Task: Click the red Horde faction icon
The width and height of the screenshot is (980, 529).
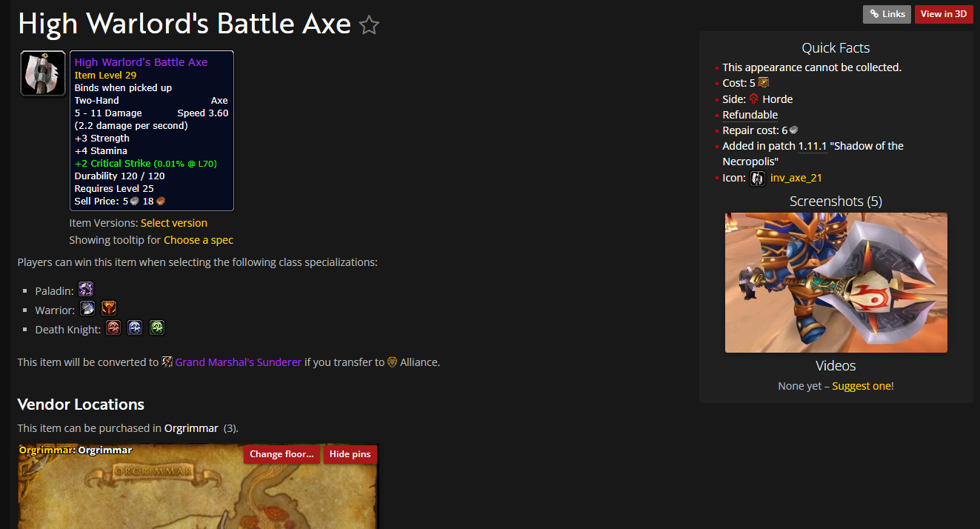Action: tap(754, 99)
